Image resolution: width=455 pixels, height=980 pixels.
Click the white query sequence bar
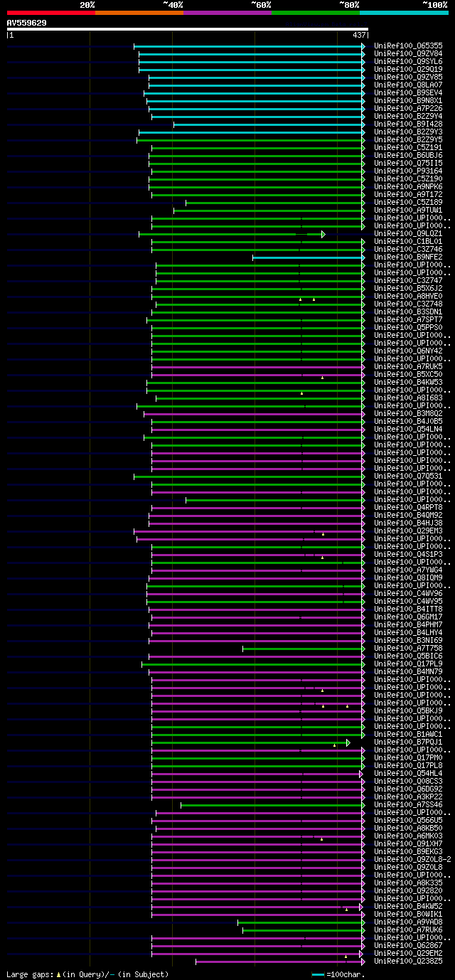coord(187,29)
